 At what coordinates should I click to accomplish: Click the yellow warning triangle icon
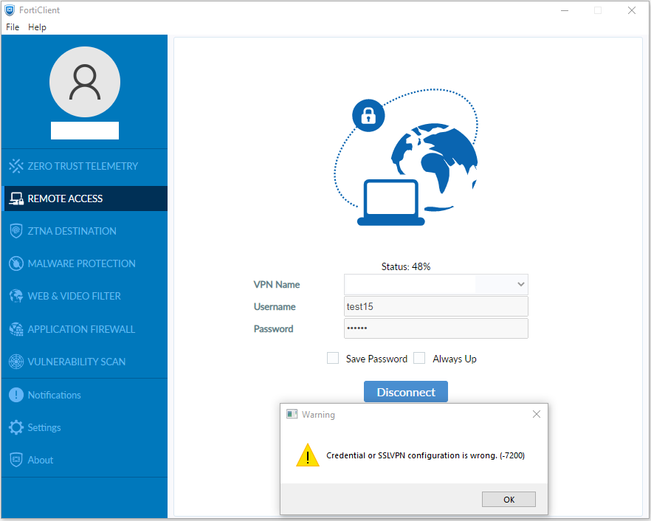pos(308,455)
